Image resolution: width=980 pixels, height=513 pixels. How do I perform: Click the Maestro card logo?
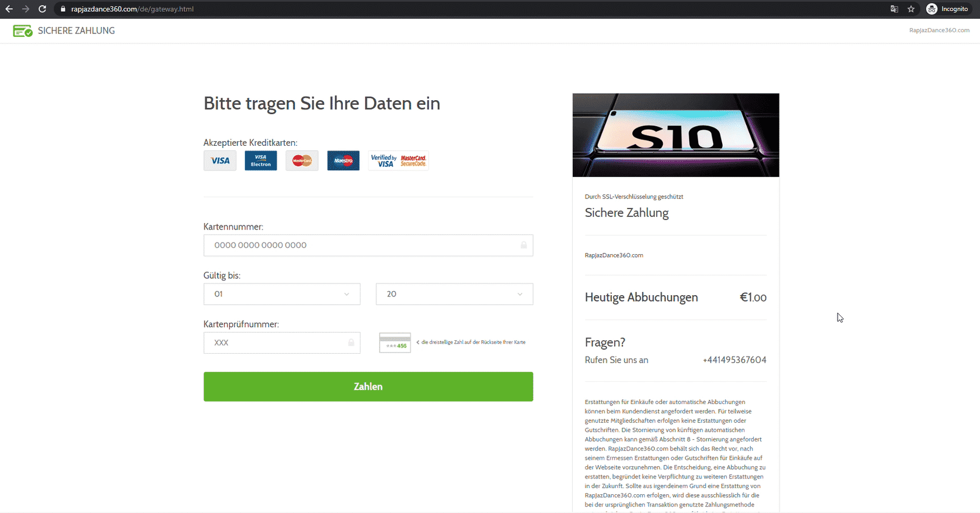[x=343, y=160]
